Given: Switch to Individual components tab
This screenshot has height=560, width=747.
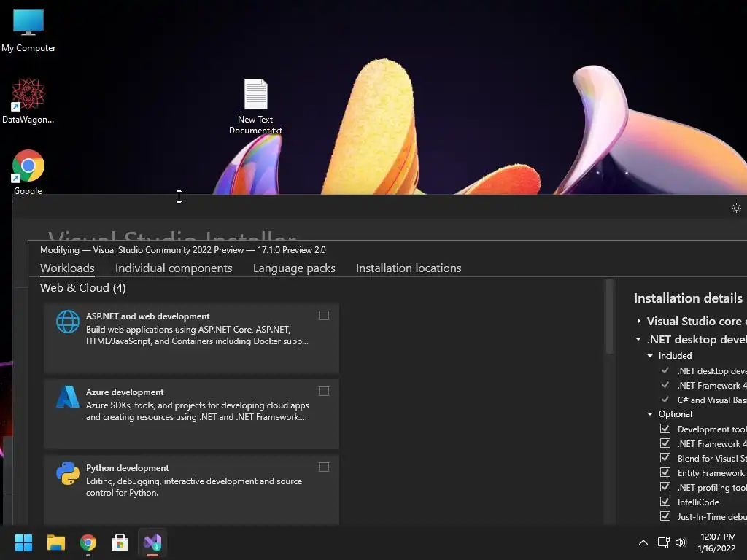Looking at the screenshot, I should point(174,268).
